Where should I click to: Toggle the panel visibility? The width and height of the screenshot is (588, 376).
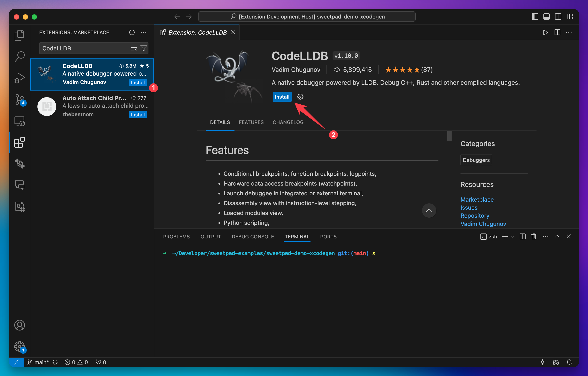coord(547,16)
